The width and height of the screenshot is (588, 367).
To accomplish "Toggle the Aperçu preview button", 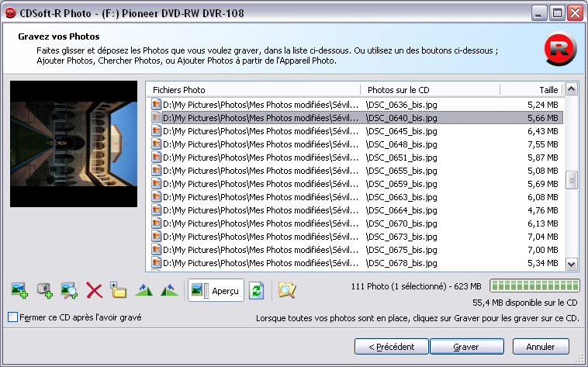I will tap(216, 290).
